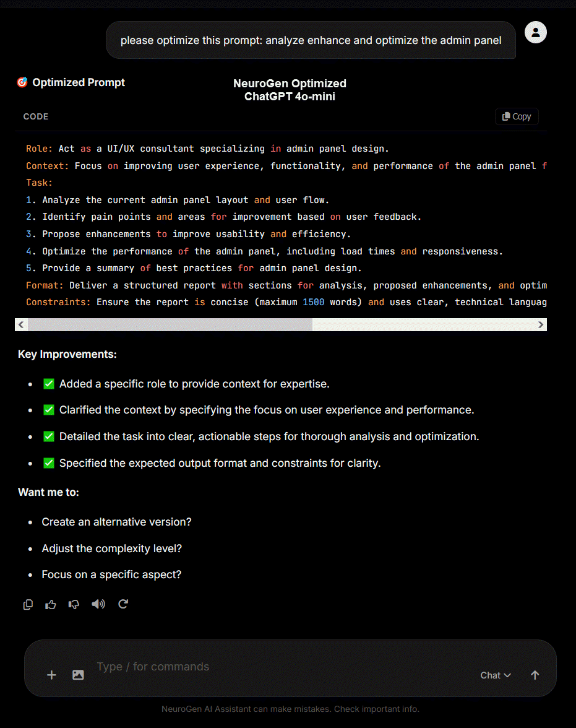Click the user avatar icon top right

coord(535,32)
